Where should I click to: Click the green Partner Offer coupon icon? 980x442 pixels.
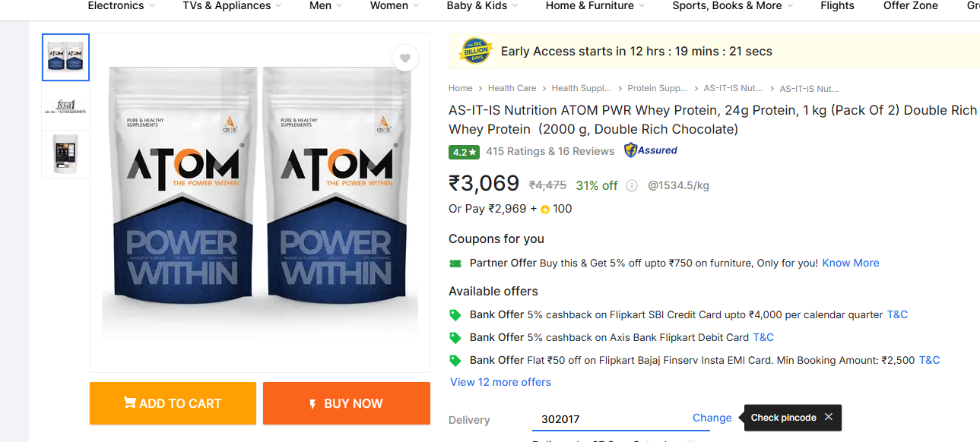[455, 264]
